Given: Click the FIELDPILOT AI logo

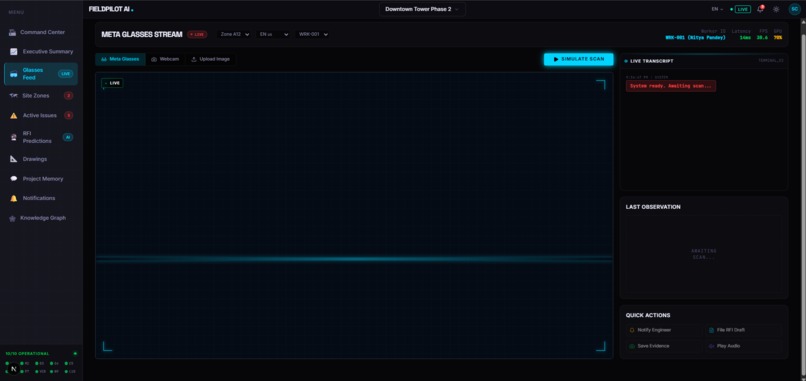Looking at the screenshot, I should 111,9.
